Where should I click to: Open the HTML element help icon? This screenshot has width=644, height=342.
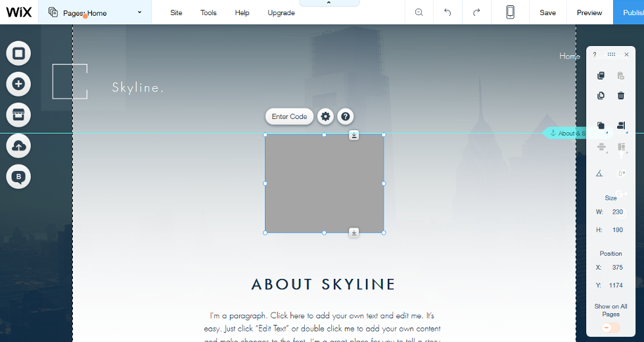pos(346,116)
